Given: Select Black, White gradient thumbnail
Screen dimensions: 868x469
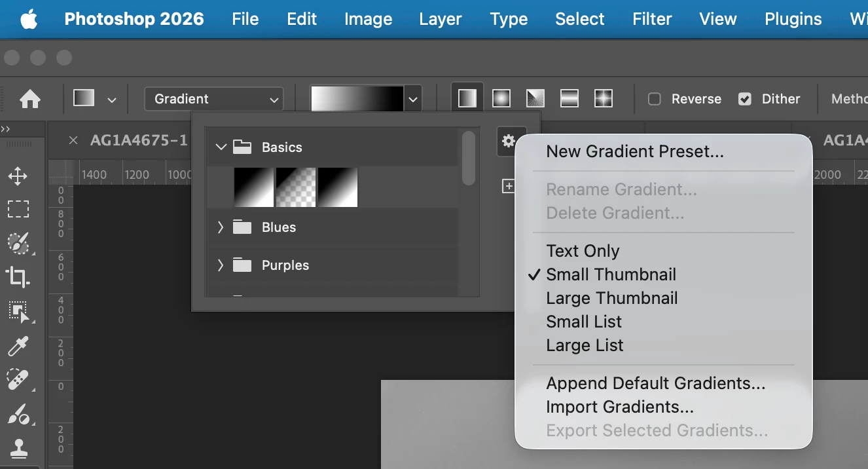Looking at the screenshot, I should click(x=338, y=187).
